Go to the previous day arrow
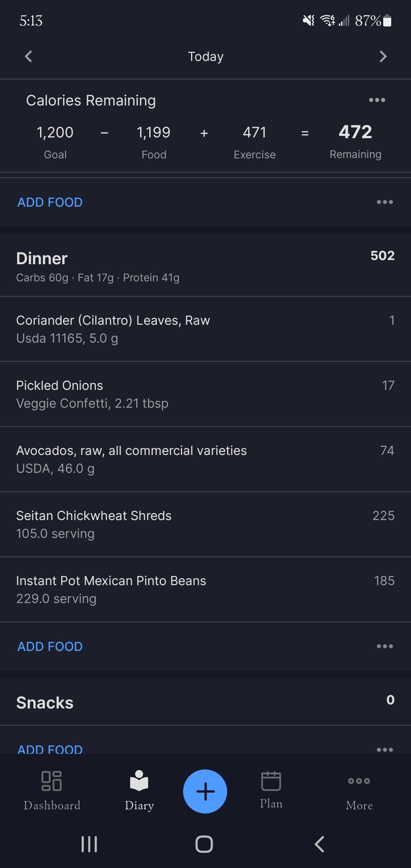 29,56
